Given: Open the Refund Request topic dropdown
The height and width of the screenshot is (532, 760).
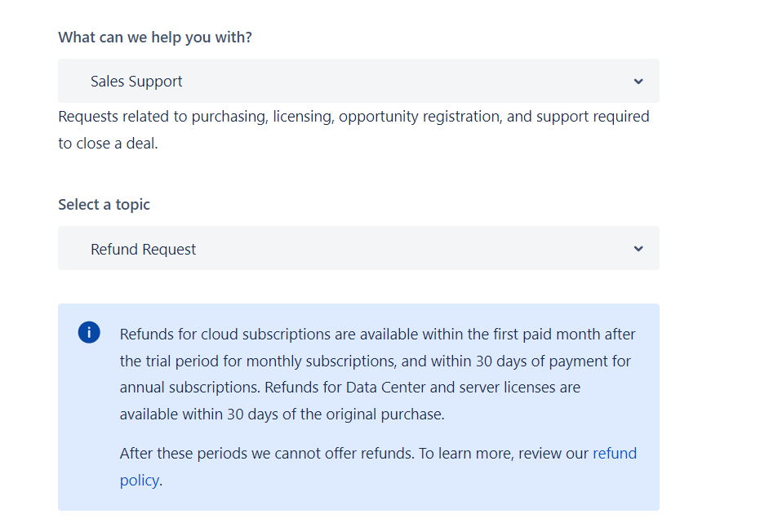Looking at the screenshot, I should point(358,249).
